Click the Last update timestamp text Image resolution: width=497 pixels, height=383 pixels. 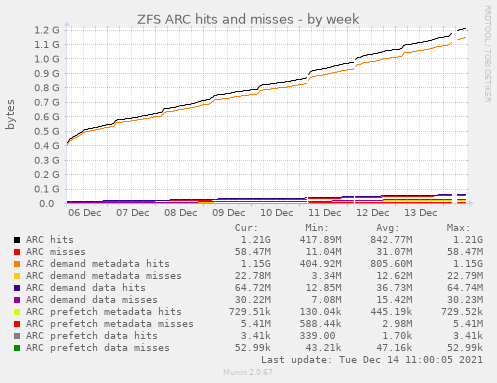[x=372, y=360]
